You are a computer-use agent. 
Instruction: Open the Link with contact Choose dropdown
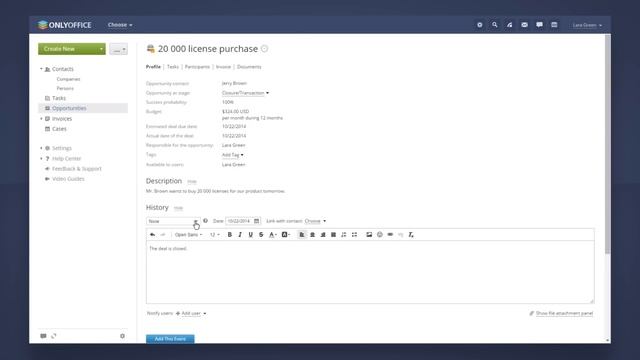pyautogui.click(x=316, y=221)
